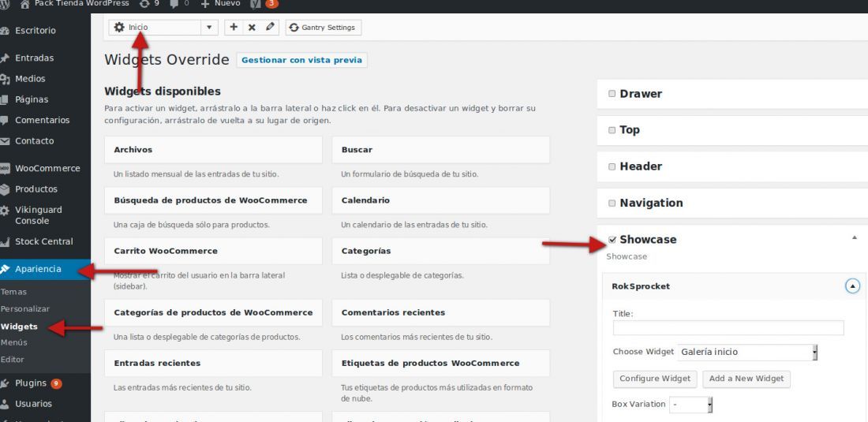Viewport: 868px width, 422px height.
Task: Select the Carrito WooCommerce widget
Action: 213,251
